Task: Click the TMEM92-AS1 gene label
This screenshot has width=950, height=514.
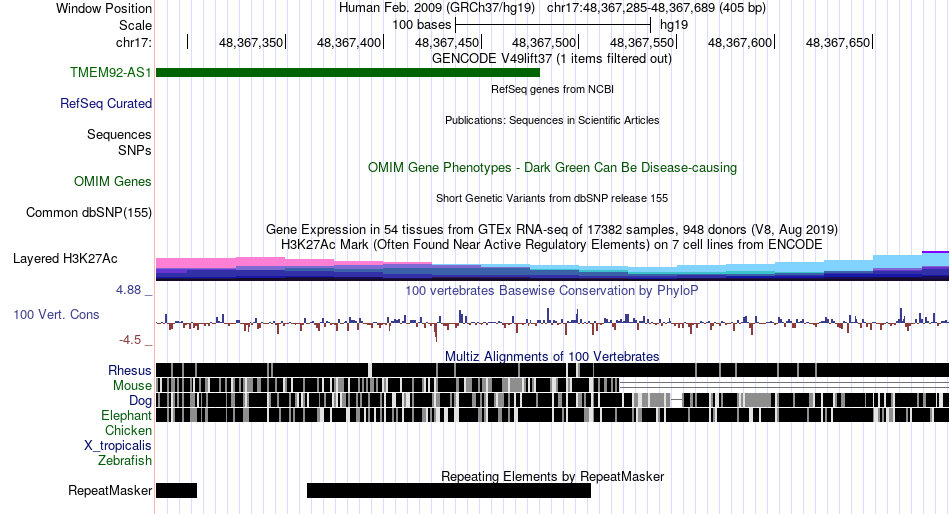Action: [111, 73]
